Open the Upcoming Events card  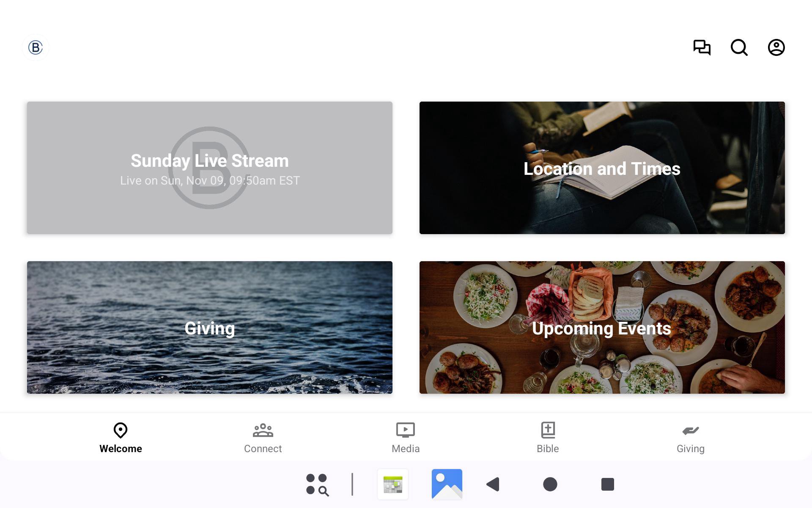pos(602,327)
